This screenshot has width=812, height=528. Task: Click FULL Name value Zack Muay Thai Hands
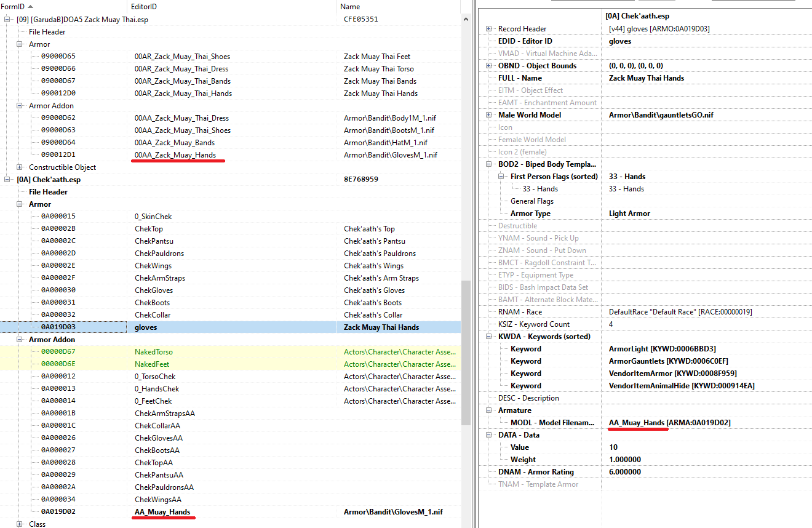pos(647,78)
